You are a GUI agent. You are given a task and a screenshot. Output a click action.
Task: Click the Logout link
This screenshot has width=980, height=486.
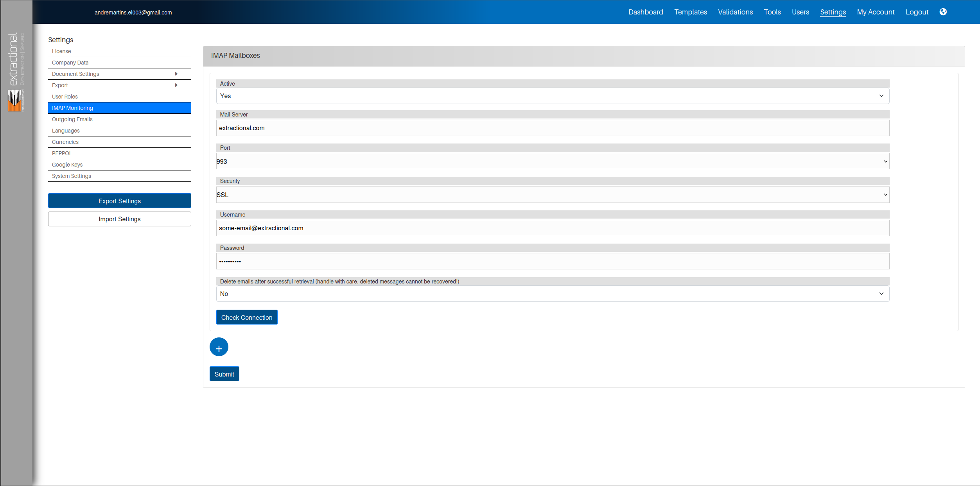(917, 12)
